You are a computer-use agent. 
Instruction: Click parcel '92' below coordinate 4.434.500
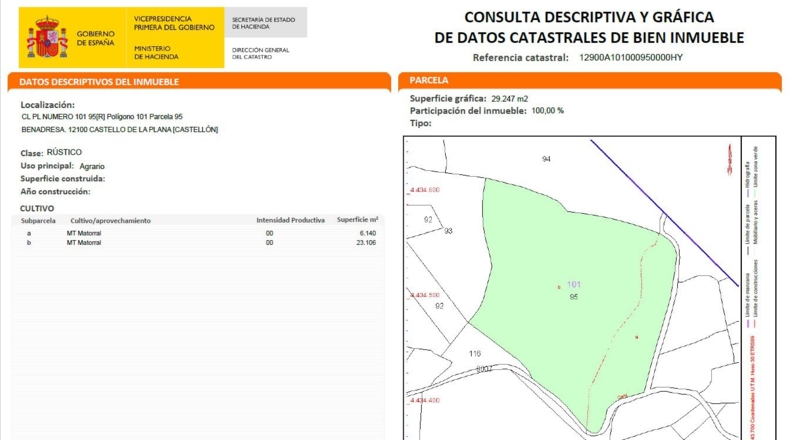click(x=439, y=306)
